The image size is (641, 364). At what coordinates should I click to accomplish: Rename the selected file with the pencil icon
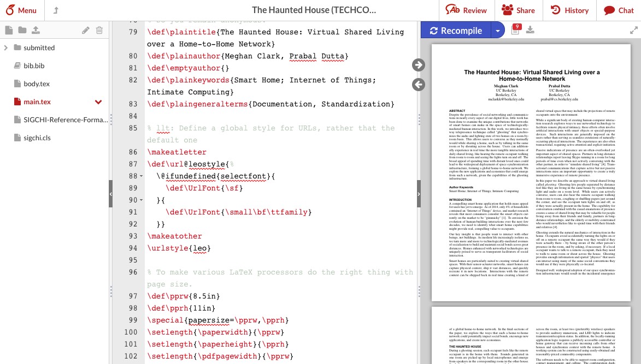click(x=86, y=30)
